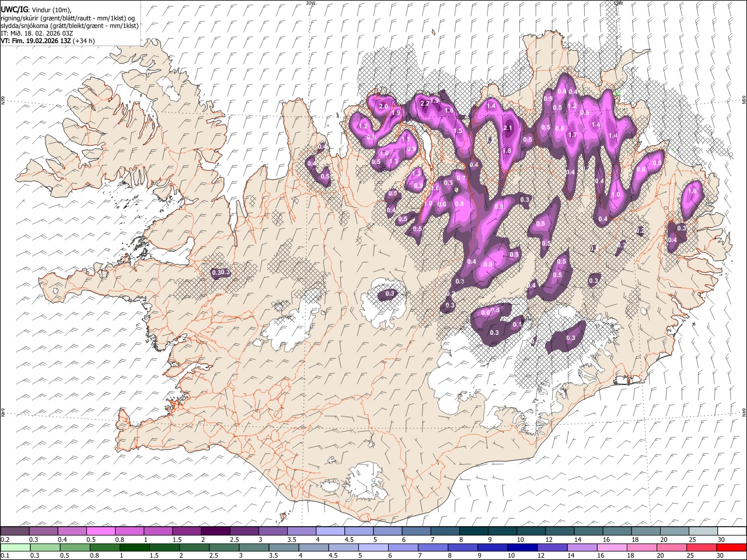Click the 'rigning/skúrir' legend description line
This screenshot has height=560, width=747.
[67, 17]
